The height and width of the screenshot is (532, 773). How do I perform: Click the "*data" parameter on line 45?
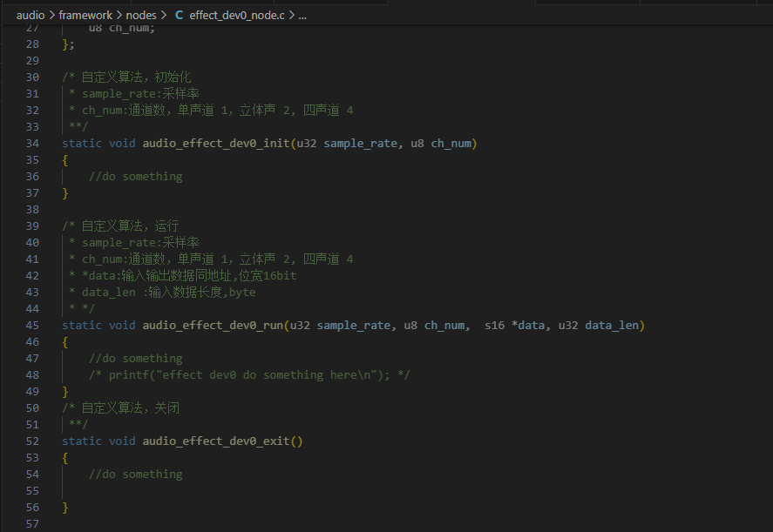tap(528, 325)
